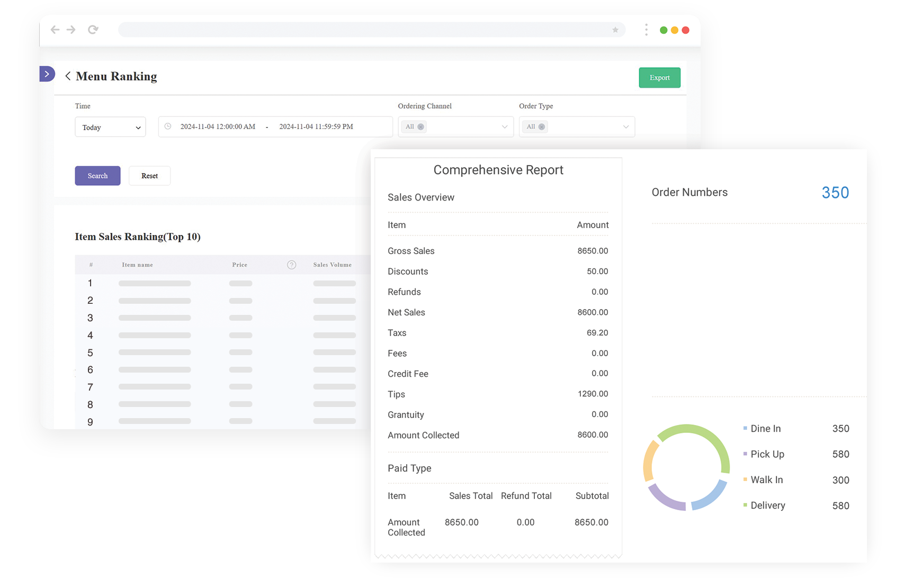Bookmark the page with the star icon
Image resolution: width=904 pixels, height=588 pixels.
point(615,30)
